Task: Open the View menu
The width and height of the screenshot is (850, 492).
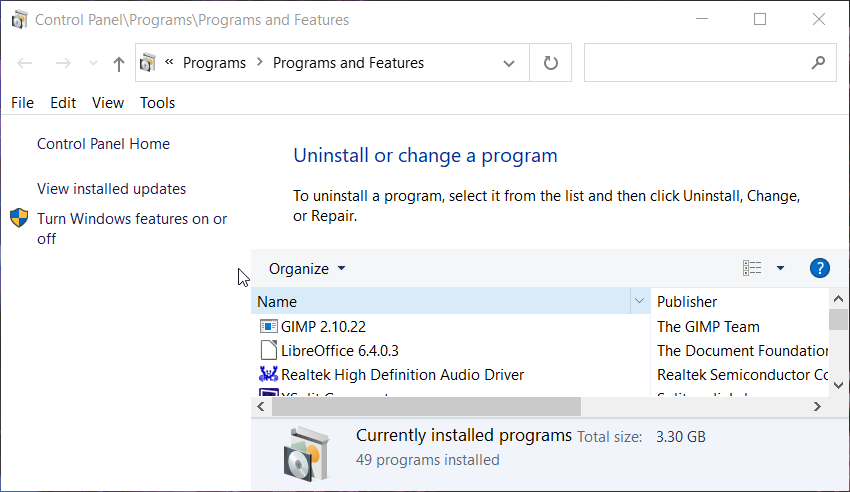Action: (x=108, y=102)
